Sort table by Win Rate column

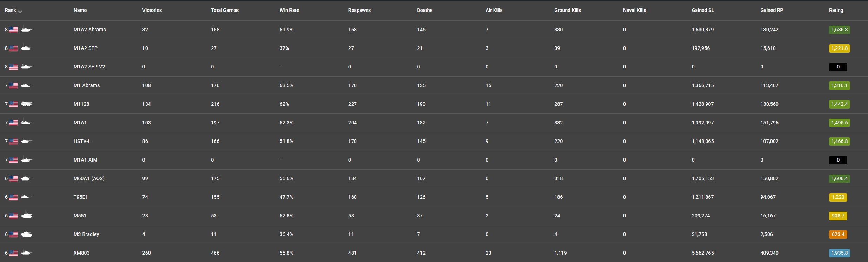tap(289, 10)
